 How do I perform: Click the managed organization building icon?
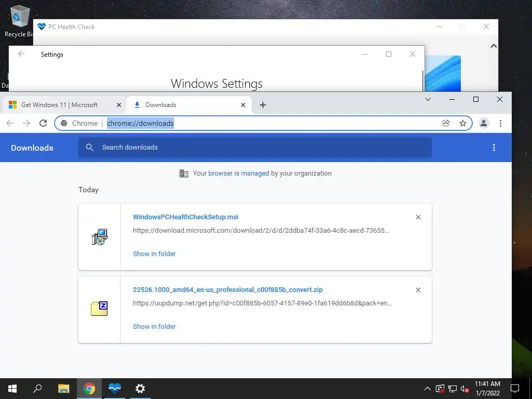(x=183, y=174)
